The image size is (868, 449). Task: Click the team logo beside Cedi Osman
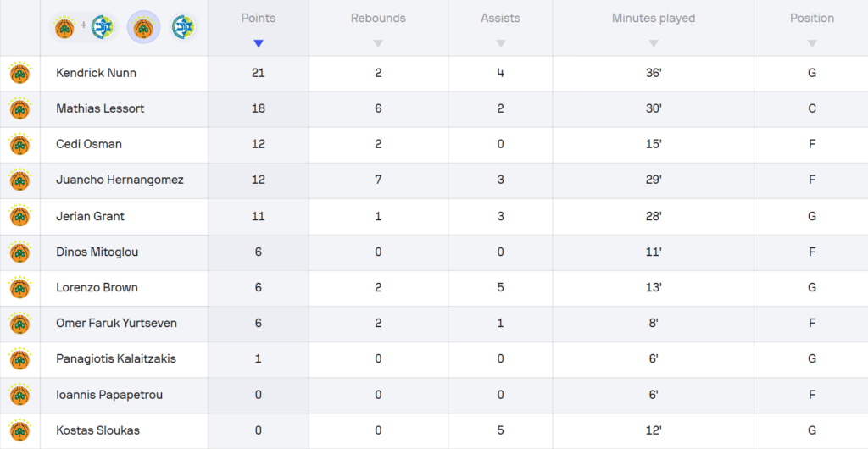[19, 145]
